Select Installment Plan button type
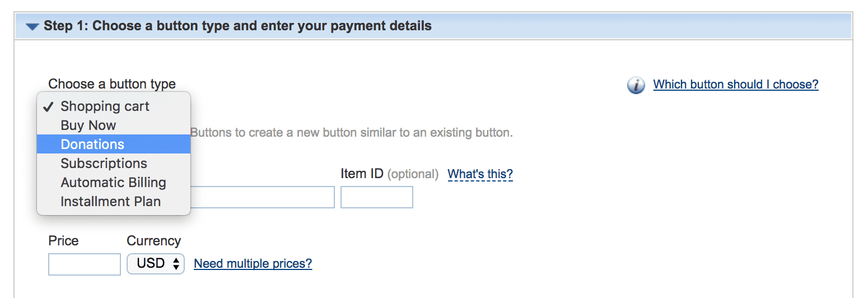Viewport: 868px width, 298px height. coord(110,202)
